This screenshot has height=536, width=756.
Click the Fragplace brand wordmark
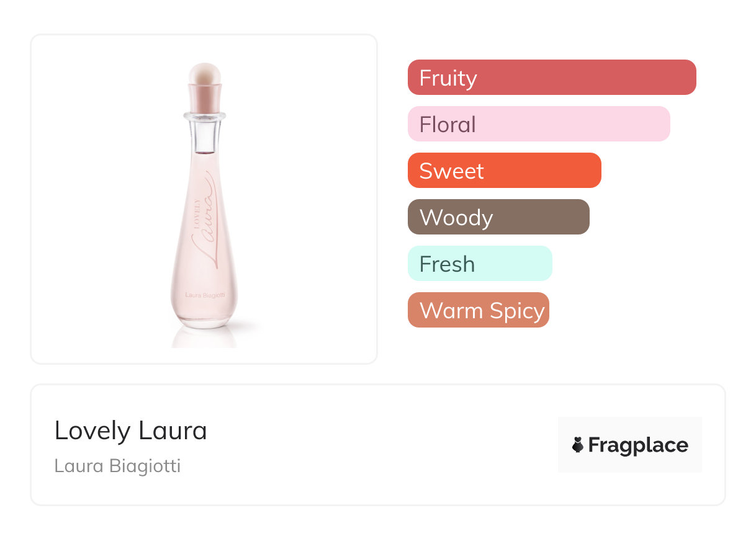(x=638, y=445)
